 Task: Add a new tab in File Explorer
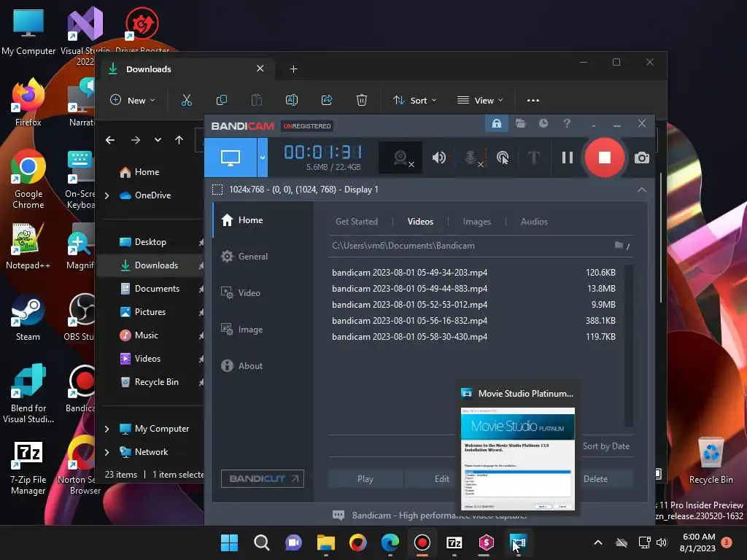[293, 69]
